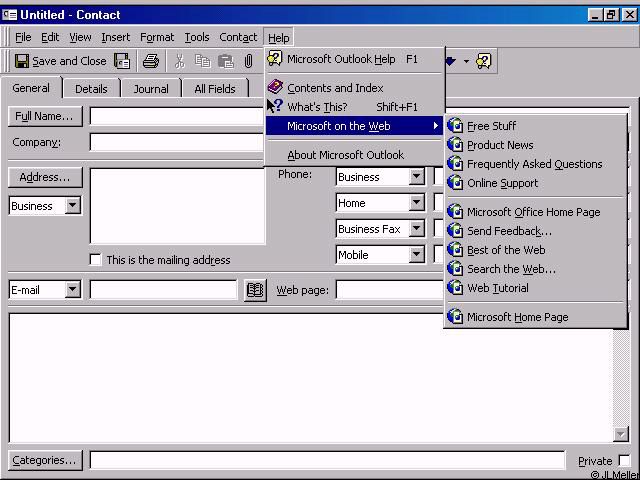The height and width of the screenshot is (480, 640).
Task: Open the Format menu
Action: (x=157, y=38)
